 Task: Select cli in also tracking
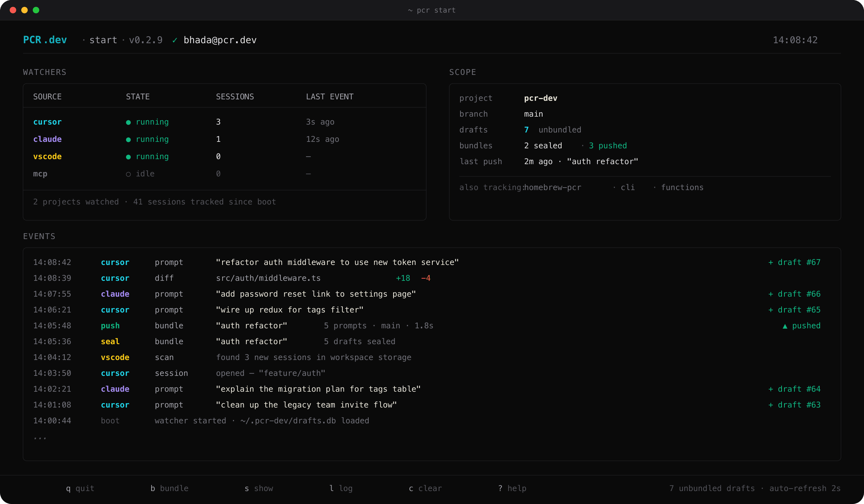point(628,188)
